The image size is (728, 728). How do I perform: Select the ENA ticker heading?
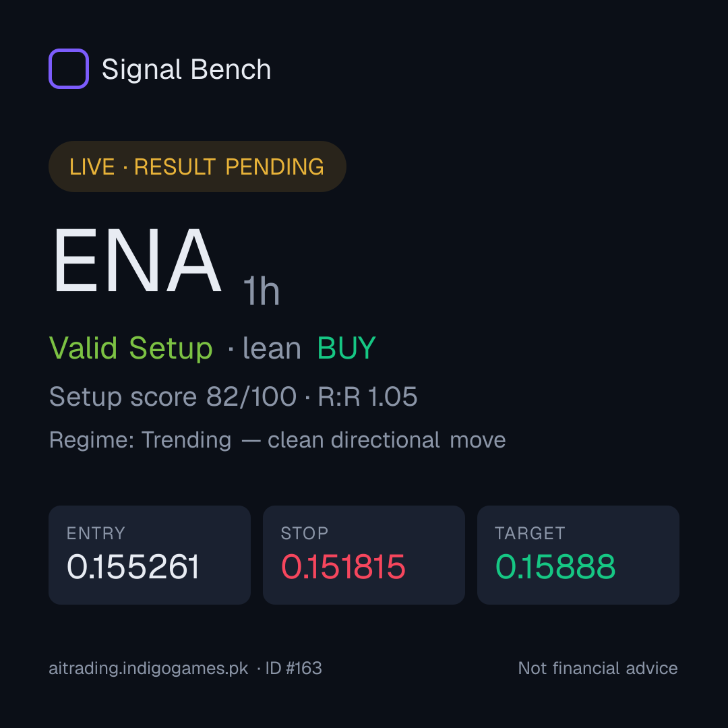[137, 260]
